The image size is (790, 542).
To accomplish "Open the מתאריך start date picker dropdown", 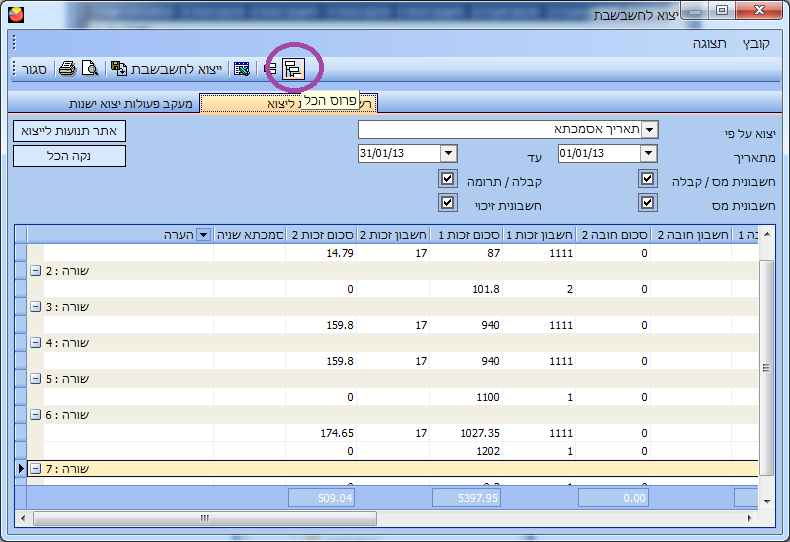I will click(648, 154).
